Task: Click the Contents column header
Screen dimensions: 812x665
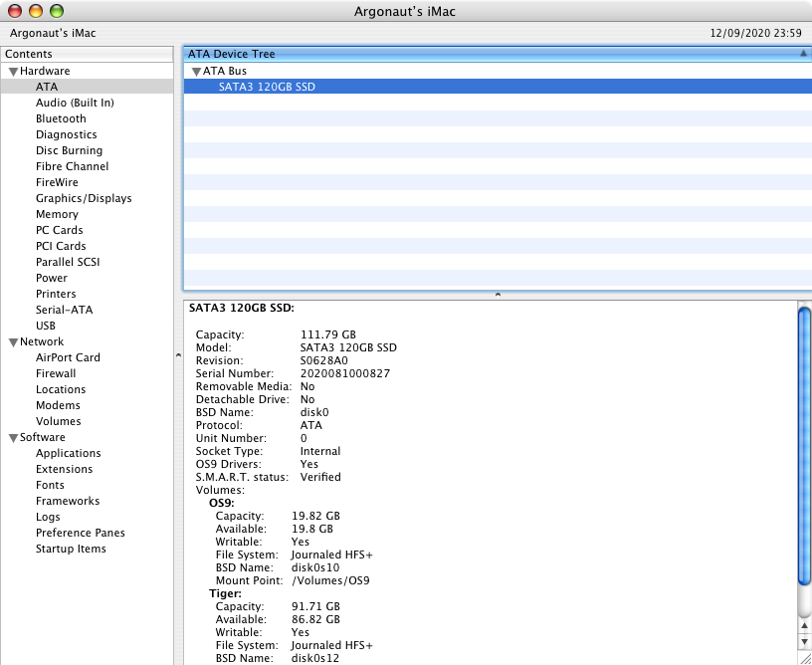Action: 87,54
